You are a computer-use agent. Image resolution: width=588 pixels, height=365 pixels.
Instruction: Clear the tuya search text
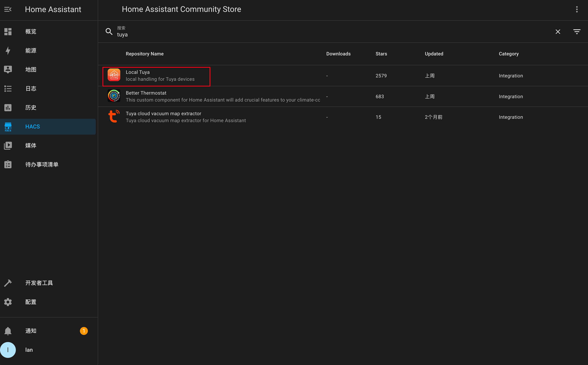[558, 32]
